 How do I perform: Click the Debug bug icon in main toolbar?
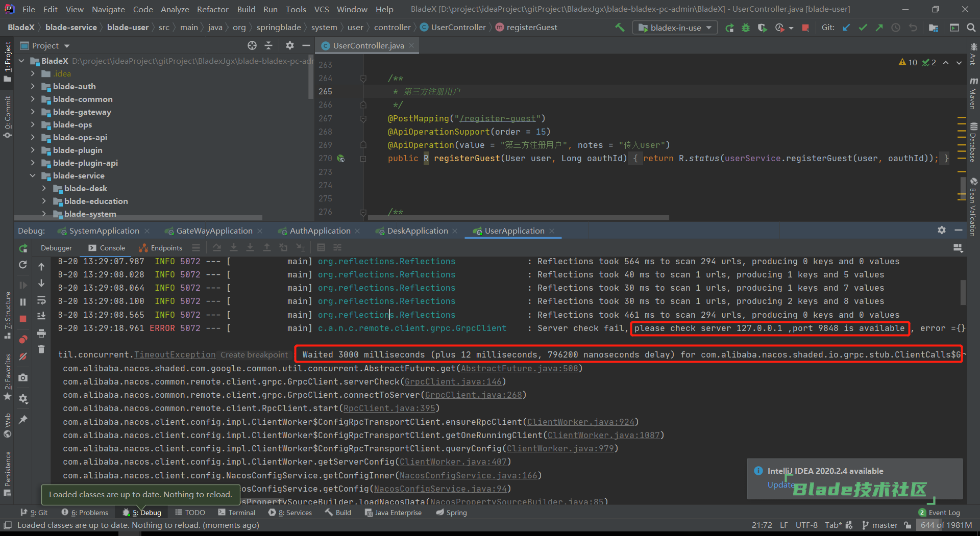tap(746, 28)
